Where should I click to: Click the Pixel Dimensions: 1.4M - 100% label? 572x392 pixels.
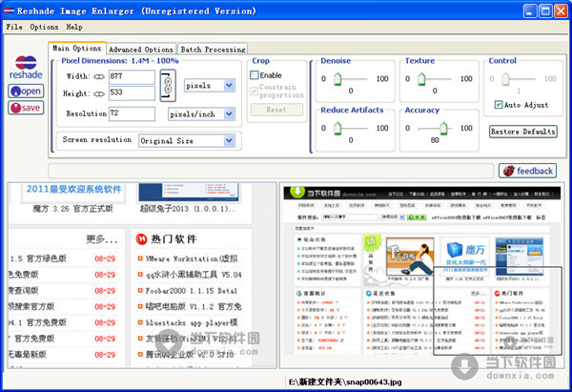120,61
